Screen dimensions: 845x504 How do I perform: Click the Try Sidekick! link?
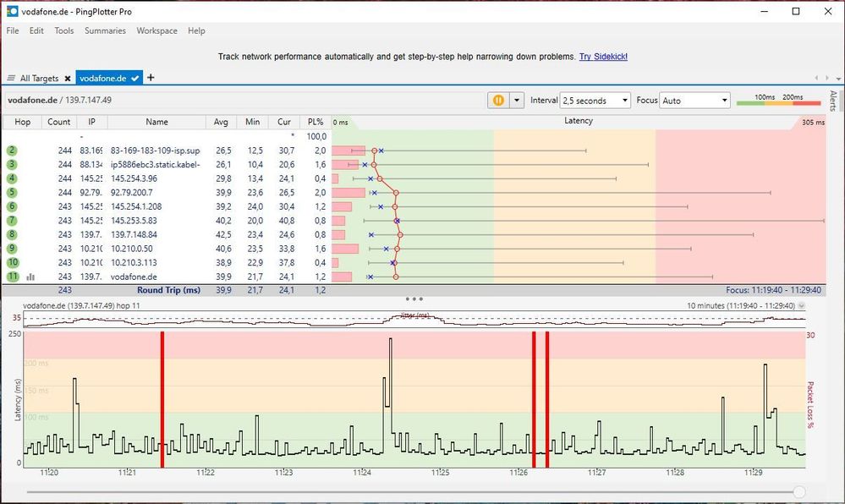(x=603, y=57)
